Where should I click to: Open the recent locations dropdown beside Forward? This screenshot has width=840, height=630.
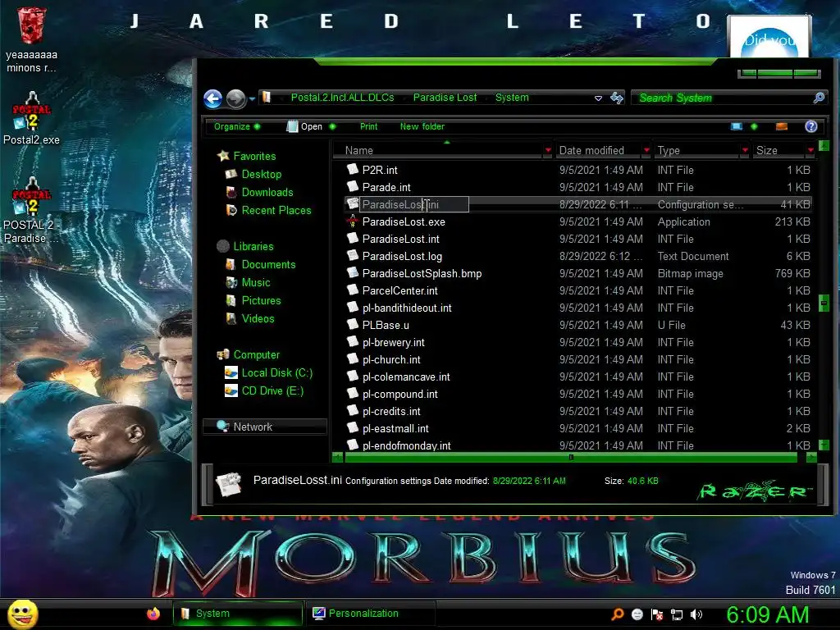(252, 99)
